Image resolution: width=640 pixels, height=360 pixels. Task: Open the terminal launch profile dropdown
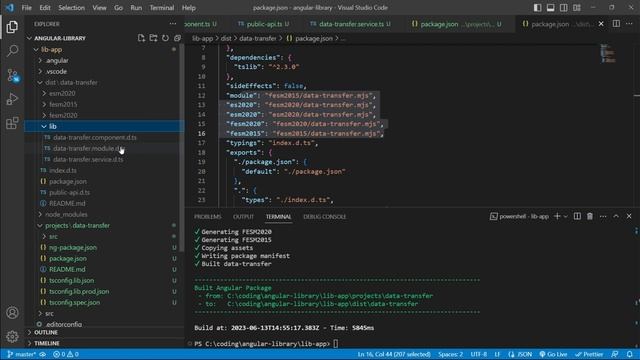click(566, 216)
